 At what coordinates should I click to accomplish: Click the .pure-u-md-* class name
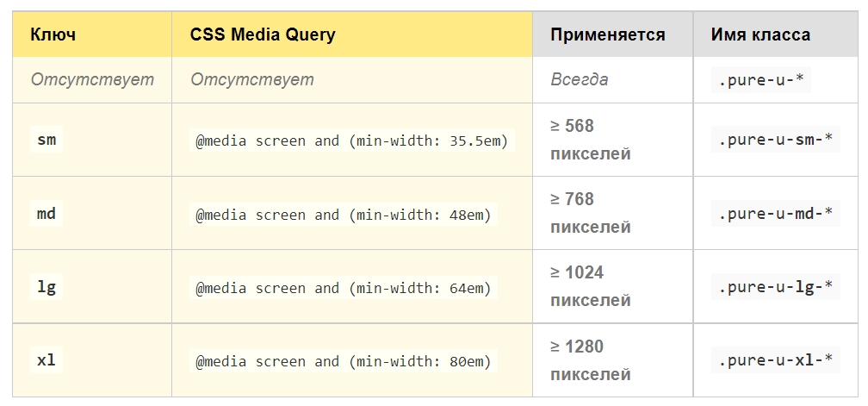point(776,213)
